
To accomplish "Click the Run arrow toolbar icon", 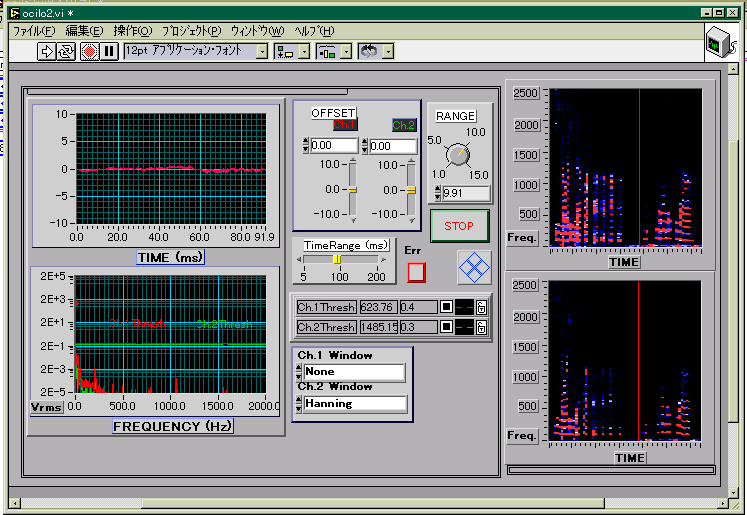I will 47,51.
